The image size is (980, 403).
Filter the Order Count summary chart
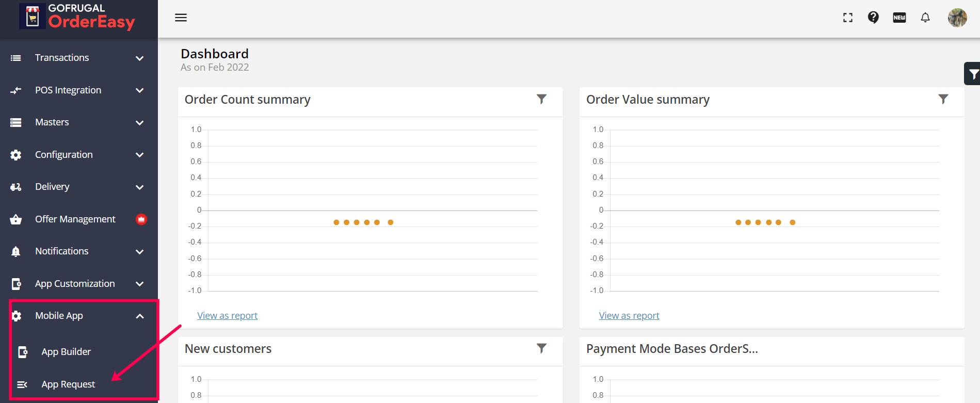tap(541, 99)
